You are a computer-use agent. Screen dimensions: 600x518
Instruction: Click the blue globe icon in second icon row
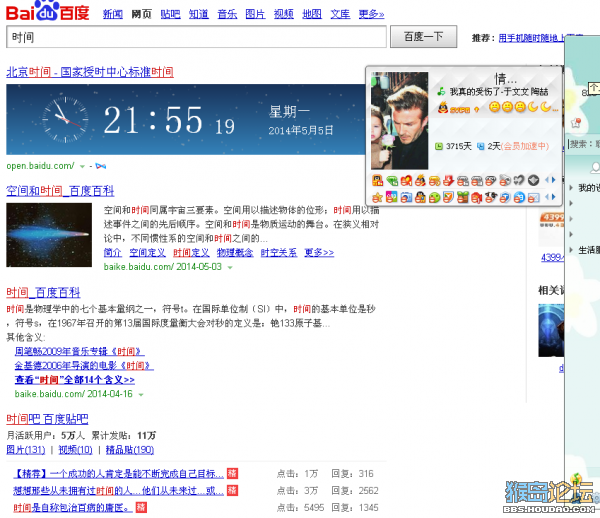point(519,197)
